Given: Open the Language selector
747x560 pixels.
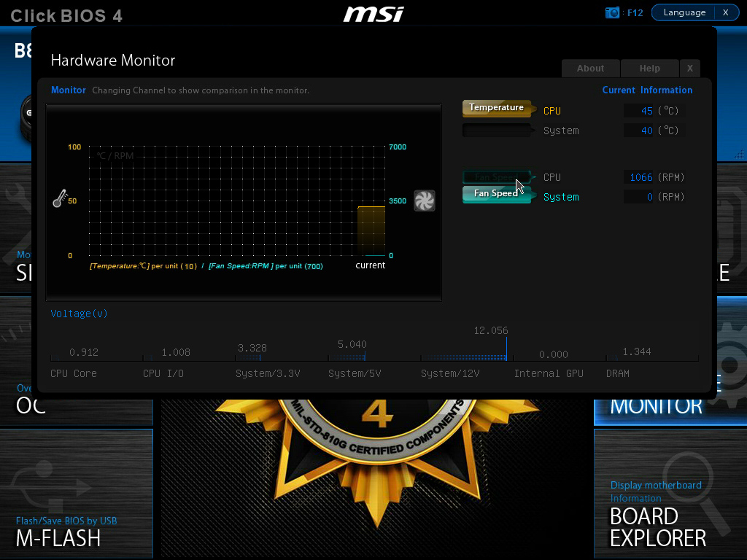Looking at the screenshot, I should 684,12.
